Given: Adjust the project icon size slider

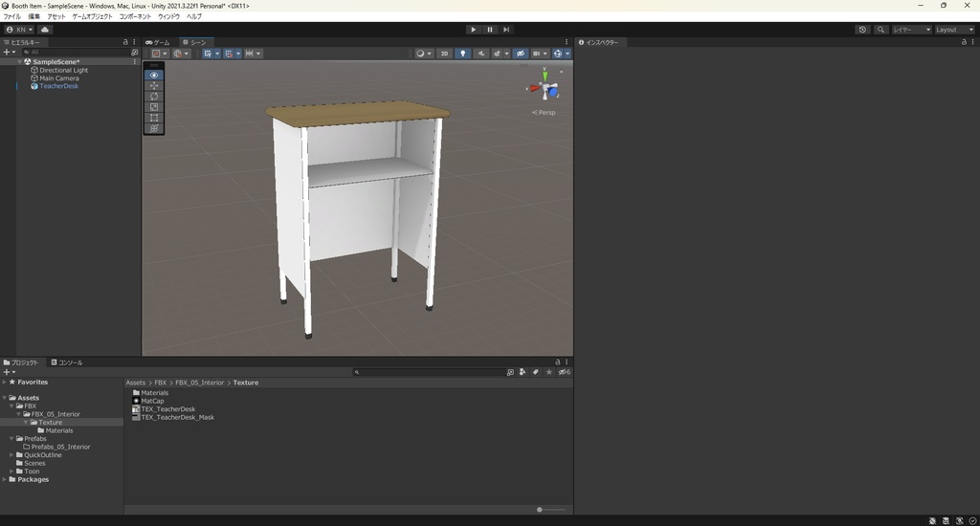Looking at the screenshot, I should (x=541, y=510).
